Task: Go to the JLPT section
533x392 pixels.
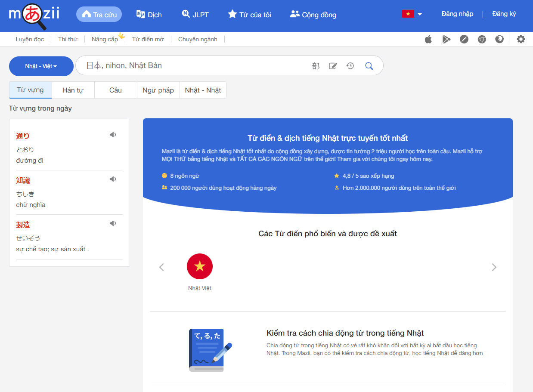Action: (195, 14)
